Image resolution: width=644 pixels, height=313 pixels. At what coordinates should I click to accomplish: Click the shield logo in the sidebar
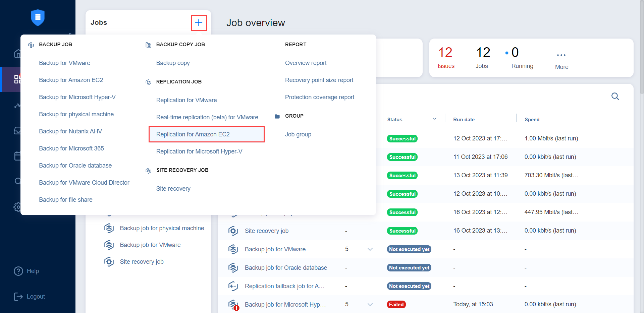(x=38, y=17)
